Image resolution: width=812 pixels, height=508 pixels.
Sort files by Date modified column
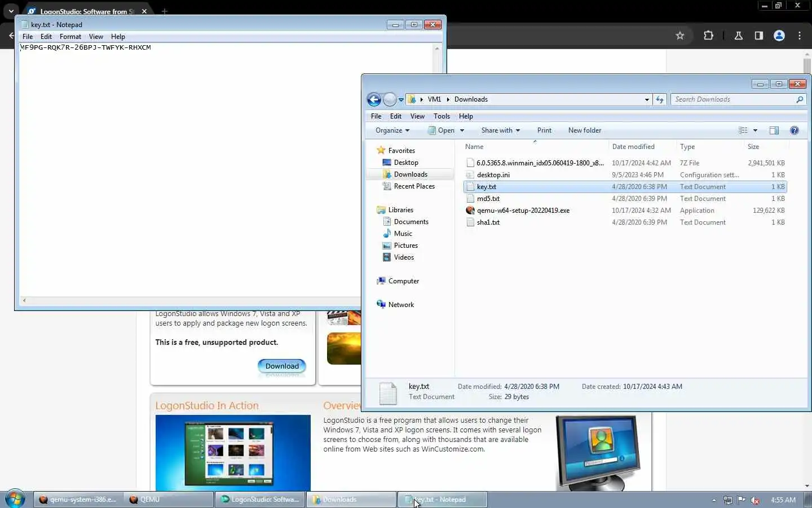[x=642, y=147]
